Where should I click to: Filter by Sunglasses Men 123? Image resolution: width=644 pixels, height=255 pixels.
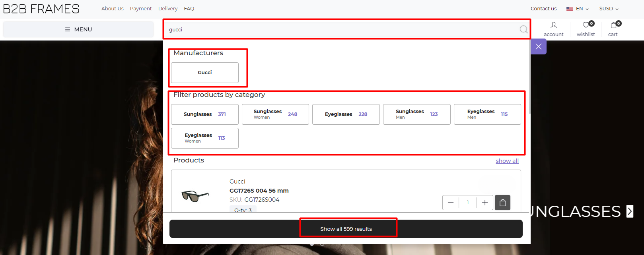point(417,114)
